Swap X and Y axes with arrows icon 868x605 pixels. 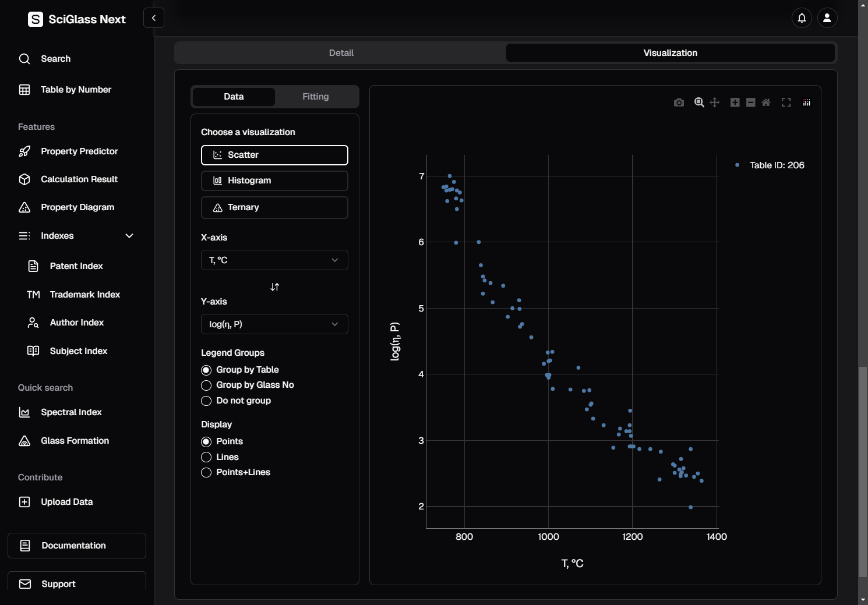[x=275, y=287]
